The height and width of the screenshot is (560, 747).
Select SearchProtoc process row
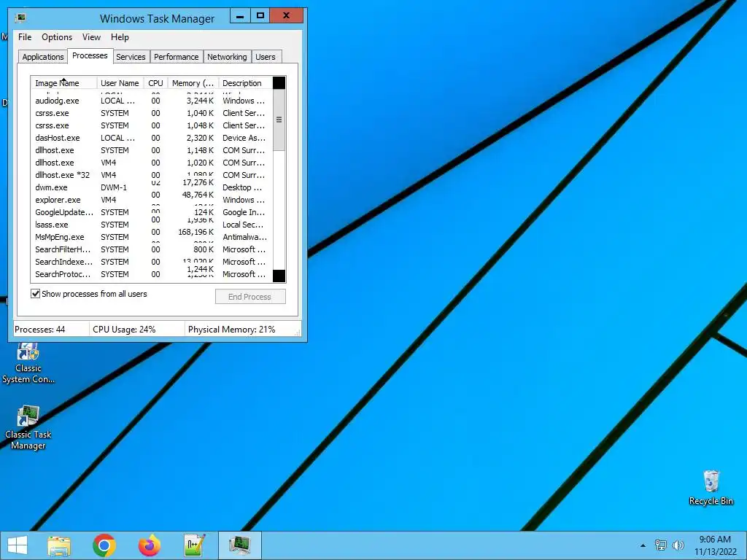coord(152,274)
